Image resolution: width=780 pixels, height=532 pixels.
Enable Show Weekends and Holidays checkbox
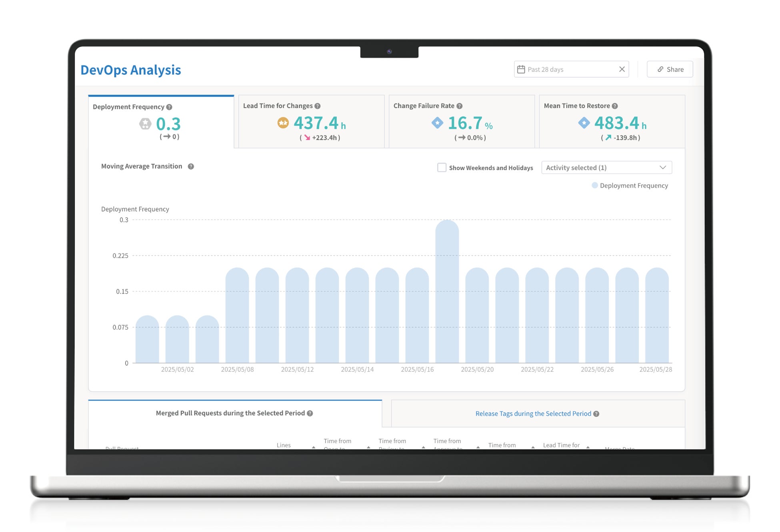click(x=442, y=168)
